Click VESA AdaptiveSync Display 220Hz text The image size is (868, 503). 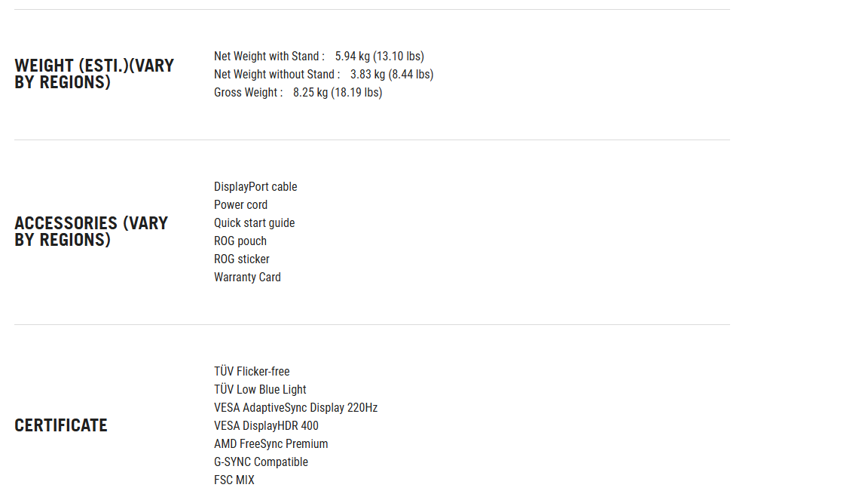[x=295, y=408]
